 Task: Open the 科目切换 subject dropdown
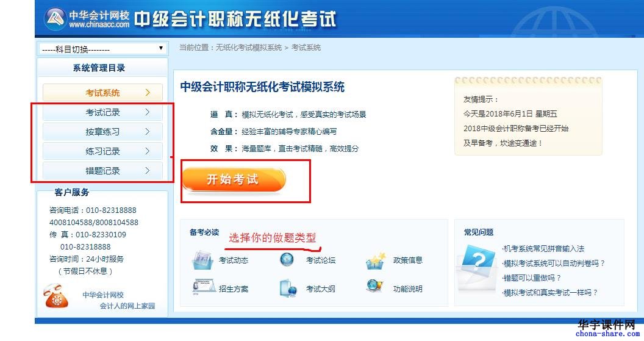[x=104, y=49]
